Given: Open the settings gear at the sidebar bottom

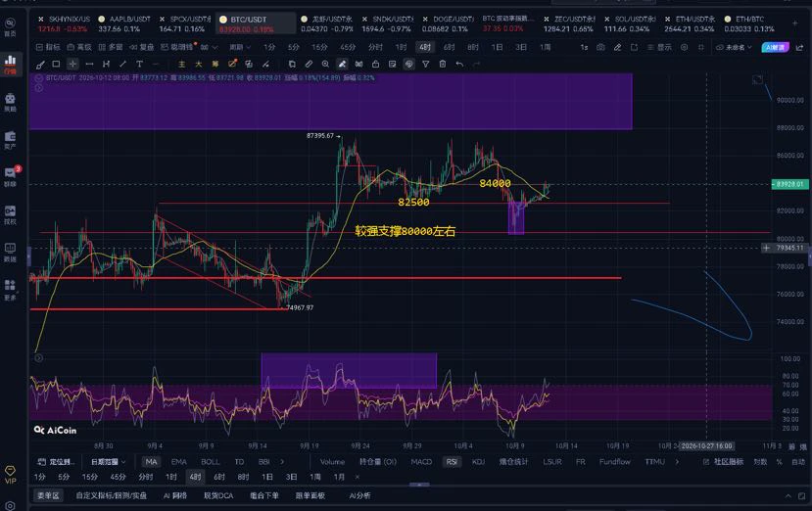Looking at the screenshot, I should [x=10, y=505].
